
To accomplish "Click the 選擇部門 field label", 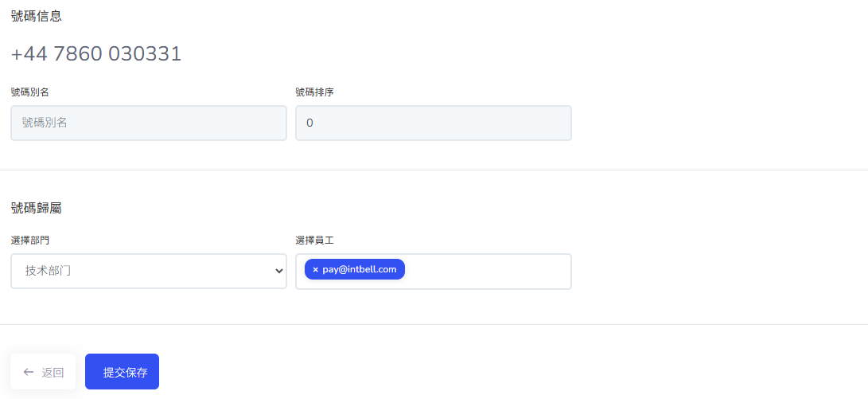I will 30,240.
